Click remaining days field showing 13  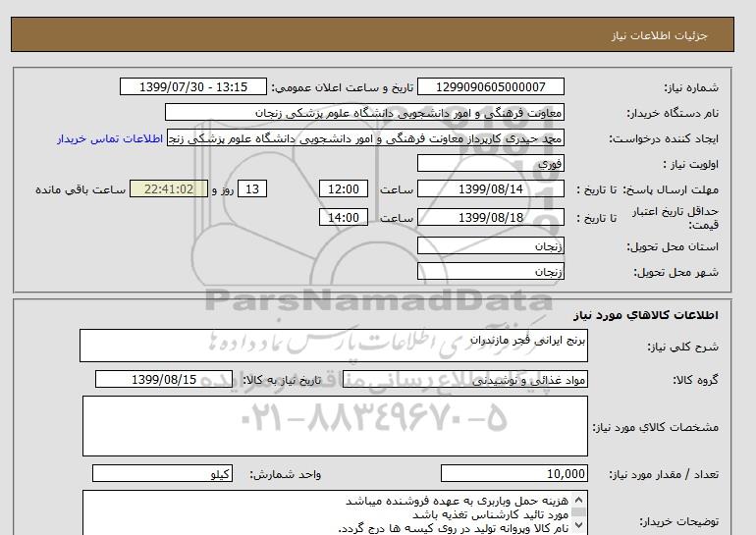tap(252, 188)
